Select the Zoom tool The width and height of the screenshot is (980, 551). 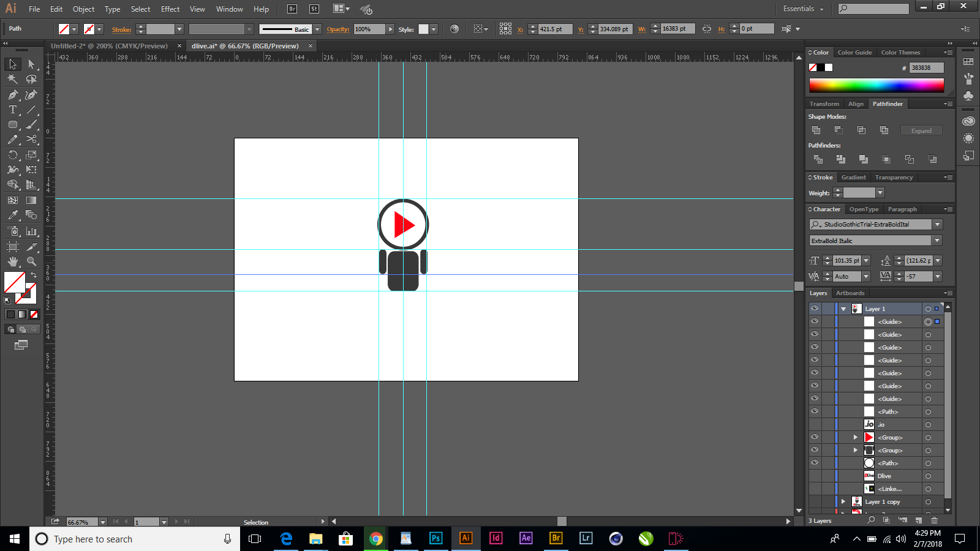[32, 261]
